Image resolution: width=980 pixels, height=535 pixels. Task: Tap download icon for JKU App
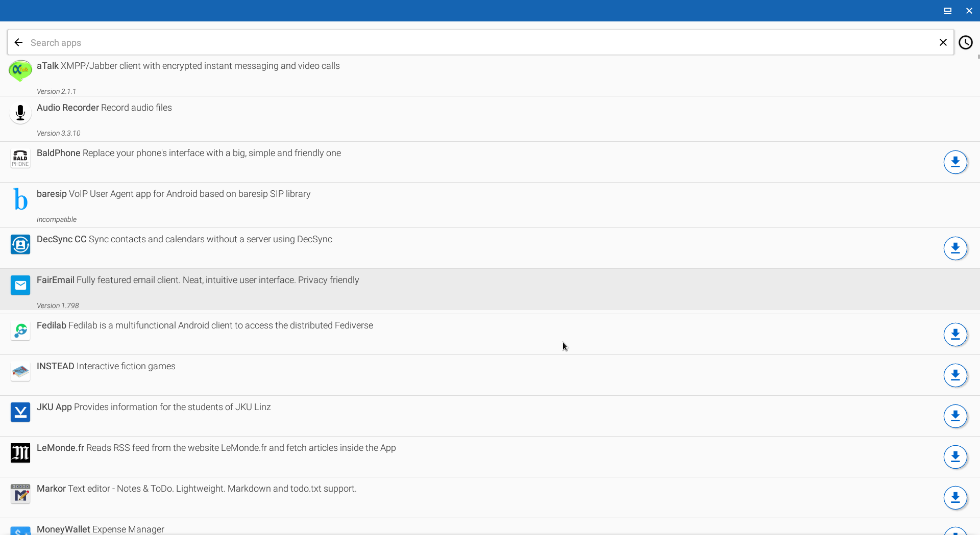[x=955, y=416]
